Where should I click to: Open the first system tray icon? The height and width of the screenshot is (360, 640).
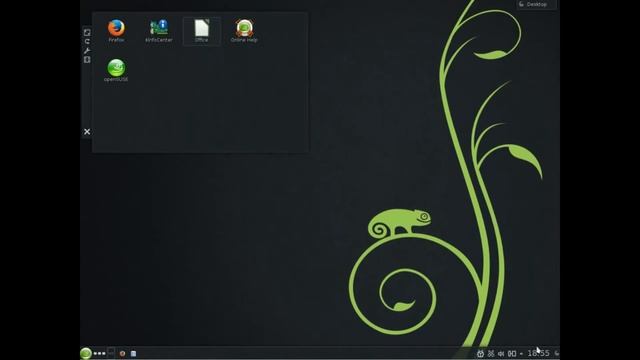point(480,353)
